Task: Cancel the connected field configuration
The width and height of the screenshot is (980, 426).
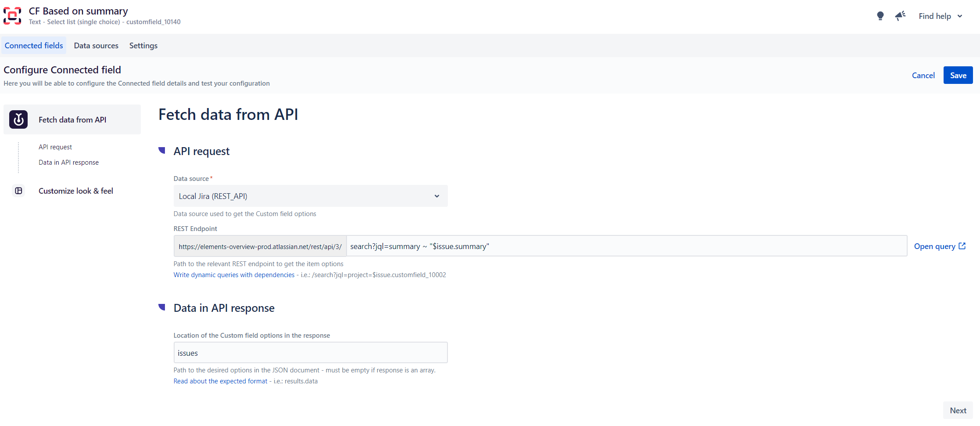Action: tap(923, 75)
